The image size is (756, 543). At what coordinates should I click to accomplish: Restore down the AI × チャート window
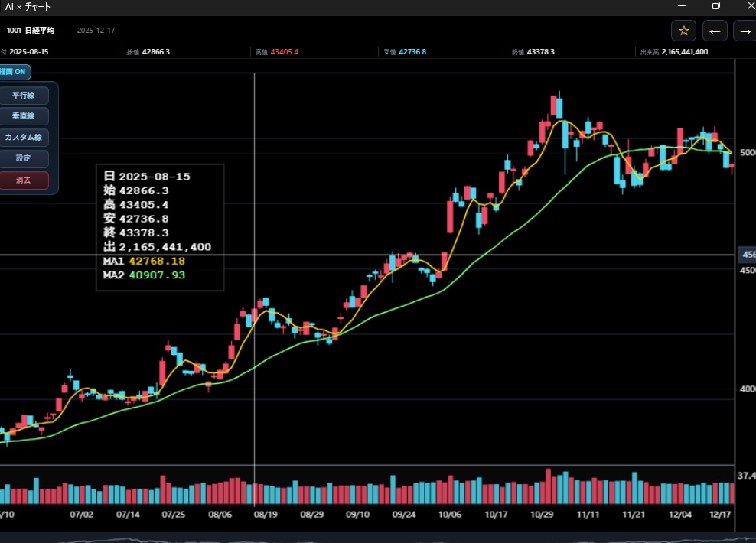[x=716, y=6]
